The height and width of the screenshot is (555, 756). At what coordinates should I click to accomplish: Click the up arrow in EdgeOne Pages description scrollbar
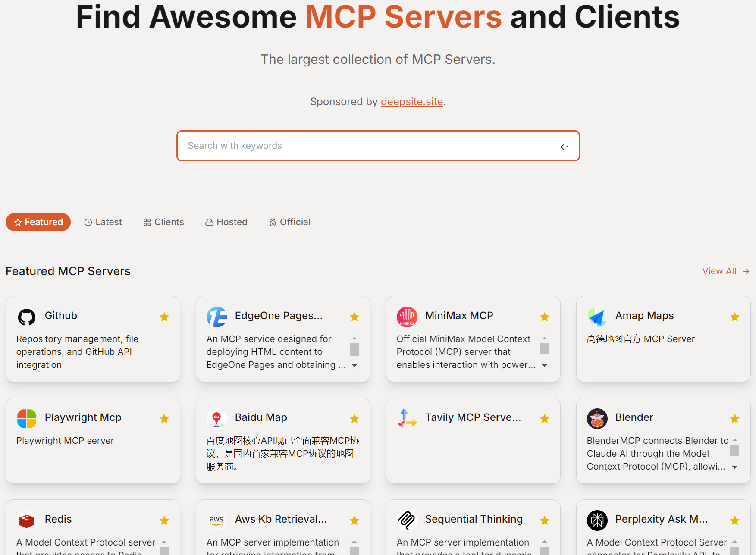click(354, 338)
